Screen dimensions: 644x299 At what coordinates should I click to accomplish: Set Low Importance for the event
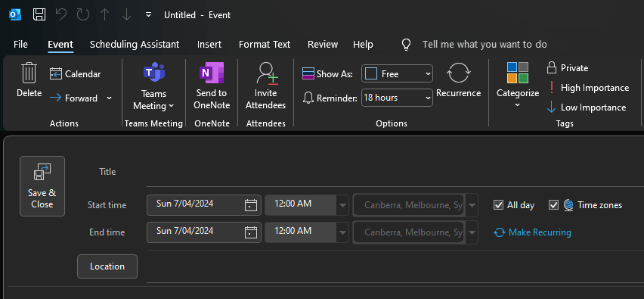tap(587, 107)
